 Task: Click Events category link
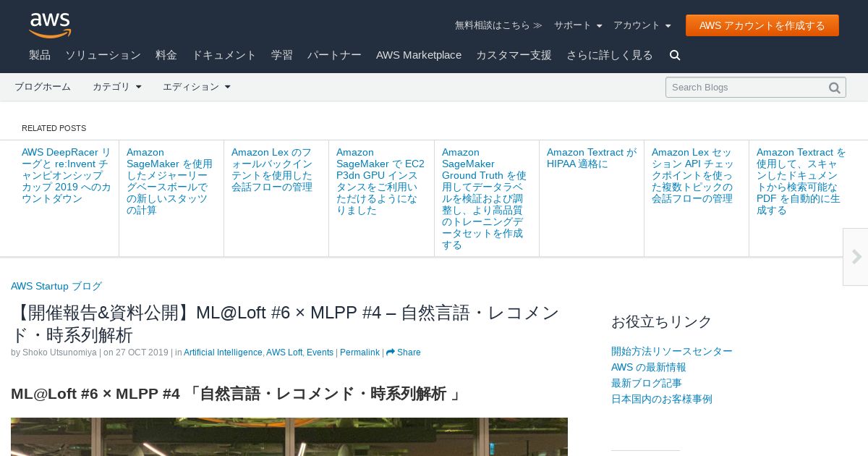tap(320, 352)
